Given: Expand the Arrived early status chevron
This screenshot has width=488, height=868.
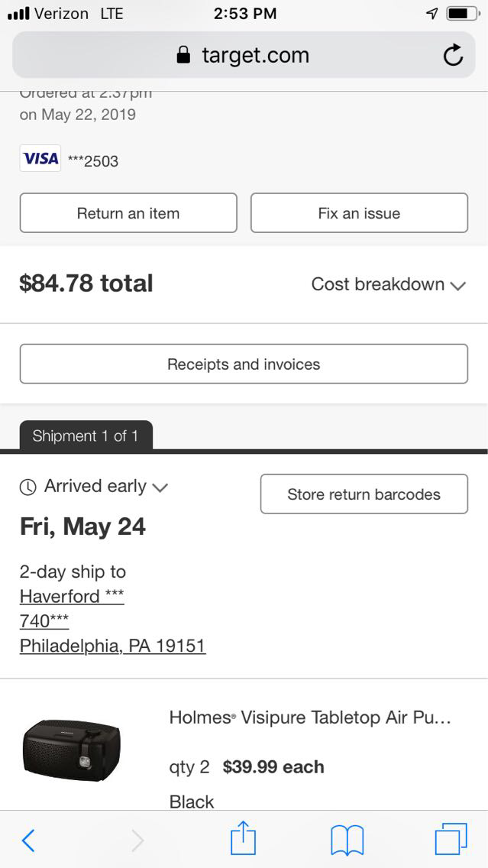Looking at the screenshot, I should [160, 487].
